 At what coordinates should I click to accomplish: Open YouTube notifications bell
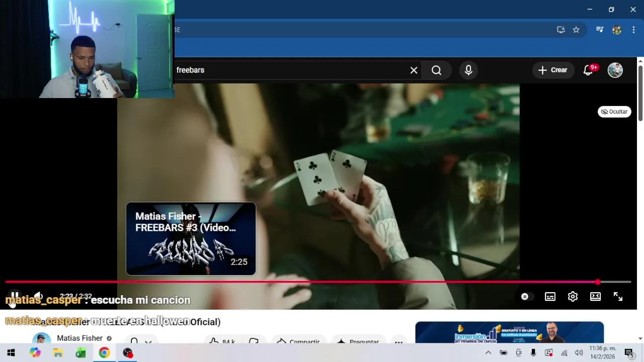[588, 70]
